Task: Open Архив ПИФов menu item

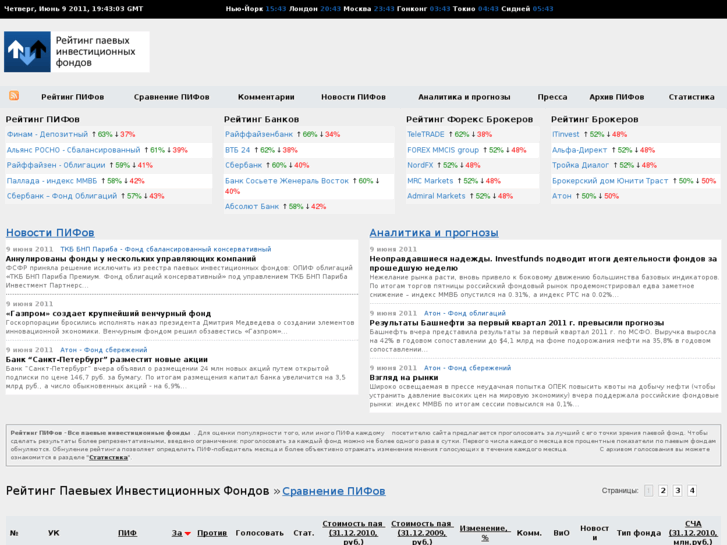Action: [x=617, y=97]
